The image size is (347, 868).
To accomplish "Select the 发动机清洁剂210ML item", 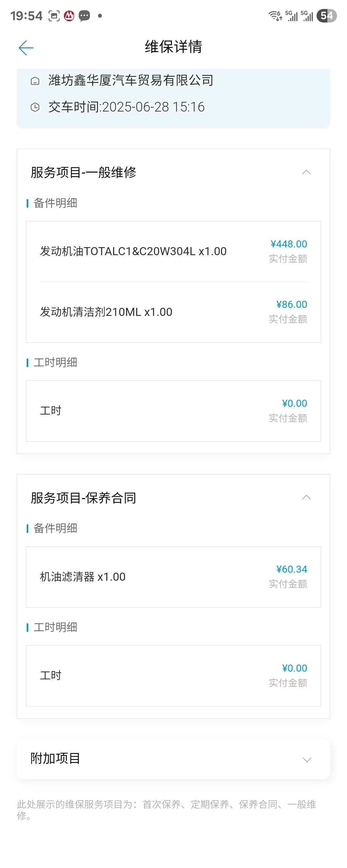I will (x=106, y=312).
